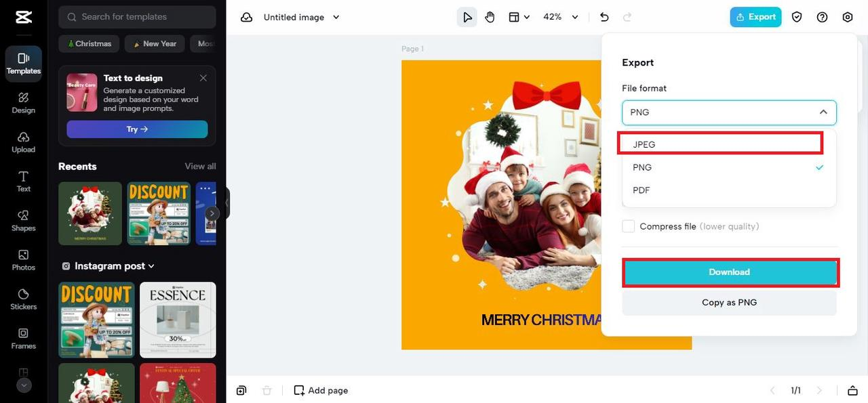
Task: Choose PNG from file format list
Action: pos(729,167)
